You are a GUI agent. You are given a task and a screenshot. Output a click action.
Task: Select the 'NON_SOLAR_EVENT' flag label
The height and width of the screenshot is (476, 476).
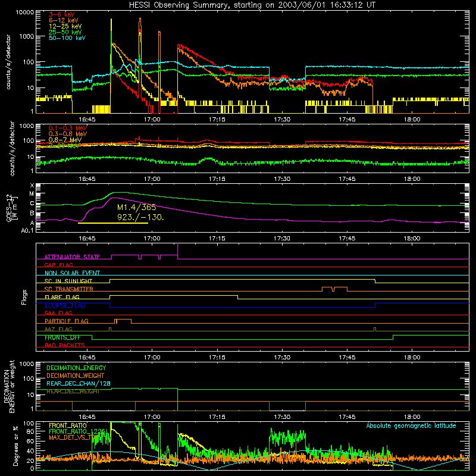(x=72, y=273)
